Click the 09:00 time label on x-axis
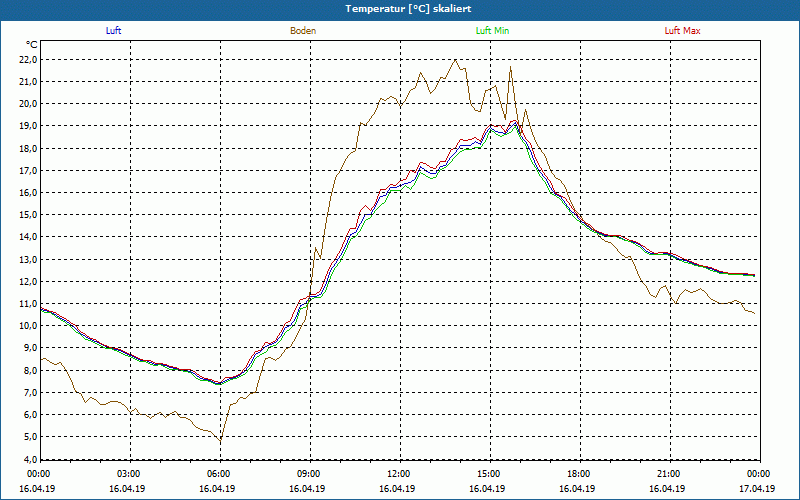The width and height of the screenshot is (800, 500). [x=308, y=474]
